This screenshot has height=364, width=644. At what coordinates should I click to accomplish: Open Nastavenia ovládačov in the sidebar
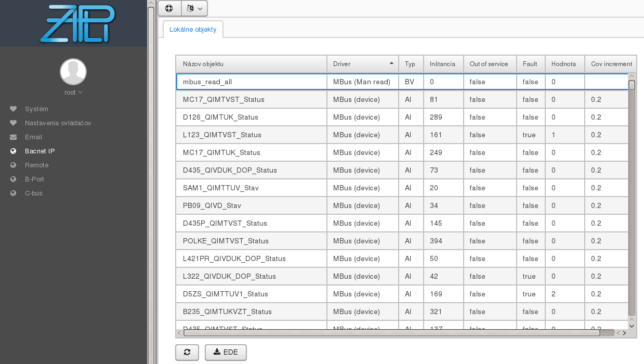click(58, 123)
